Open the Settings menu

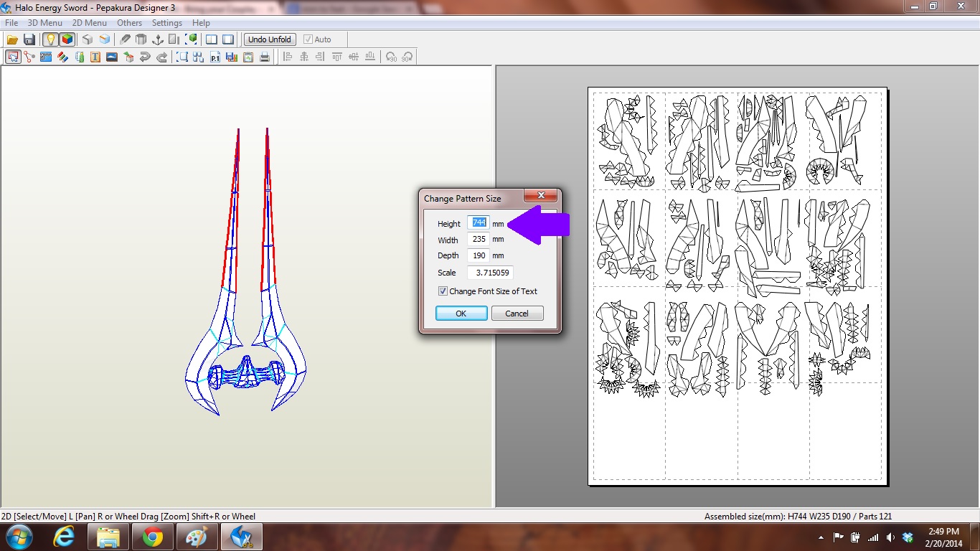pyautogui.click(x=167, y=23)
